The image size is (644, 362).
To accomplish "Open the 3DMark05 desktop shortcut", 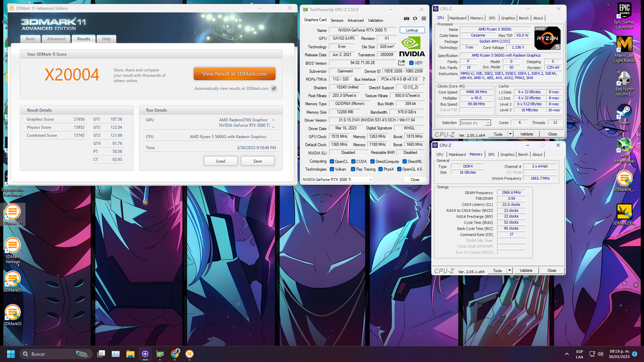I will 13,282.
